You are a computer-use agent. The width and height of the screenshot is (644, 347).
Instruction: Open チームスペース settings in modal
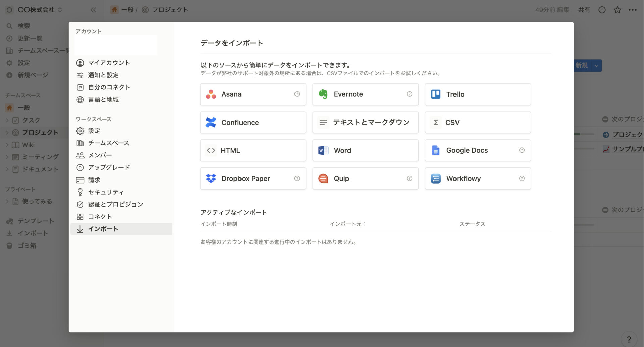(x=121, y=143)
